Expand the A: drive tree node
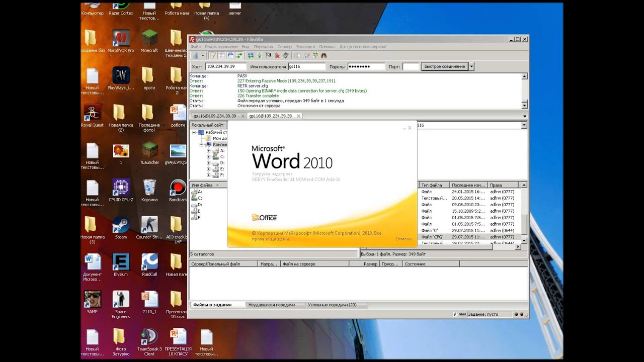644x362 pixels. click(x=208, y=151)
